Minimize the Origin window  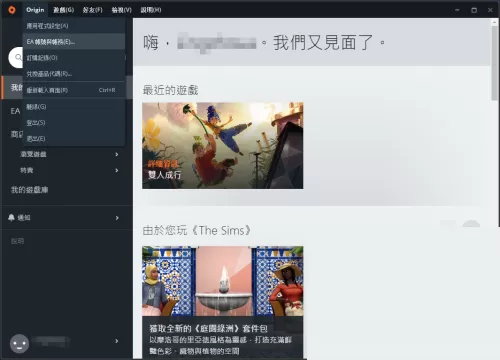click(x=457, y=10)
